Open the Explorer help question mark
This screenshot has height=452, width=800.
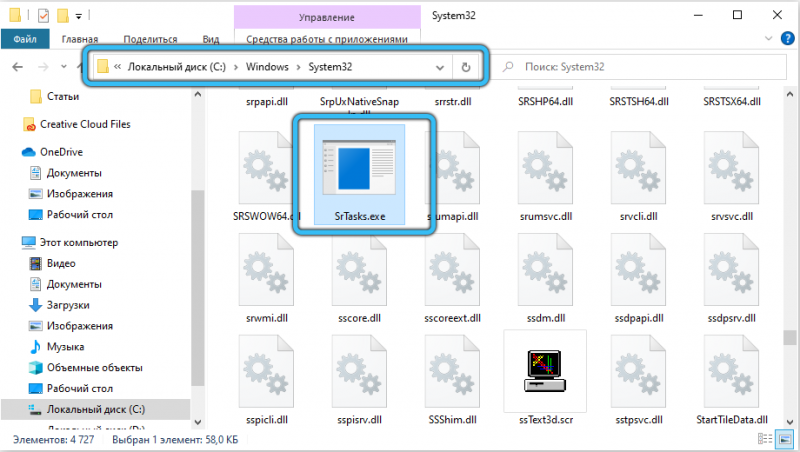point(788,38)
